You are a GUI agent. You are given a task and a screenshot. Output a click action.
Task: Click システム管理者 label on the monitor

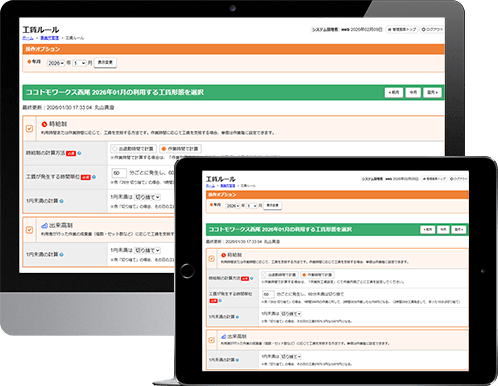click(x=325, y=30)
